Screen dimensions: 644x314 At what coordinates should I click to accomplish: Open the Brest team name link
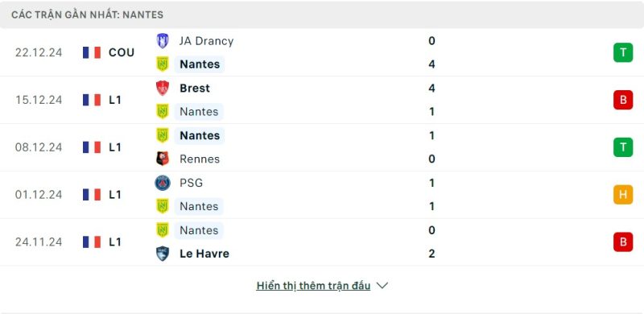click(195, 88)
